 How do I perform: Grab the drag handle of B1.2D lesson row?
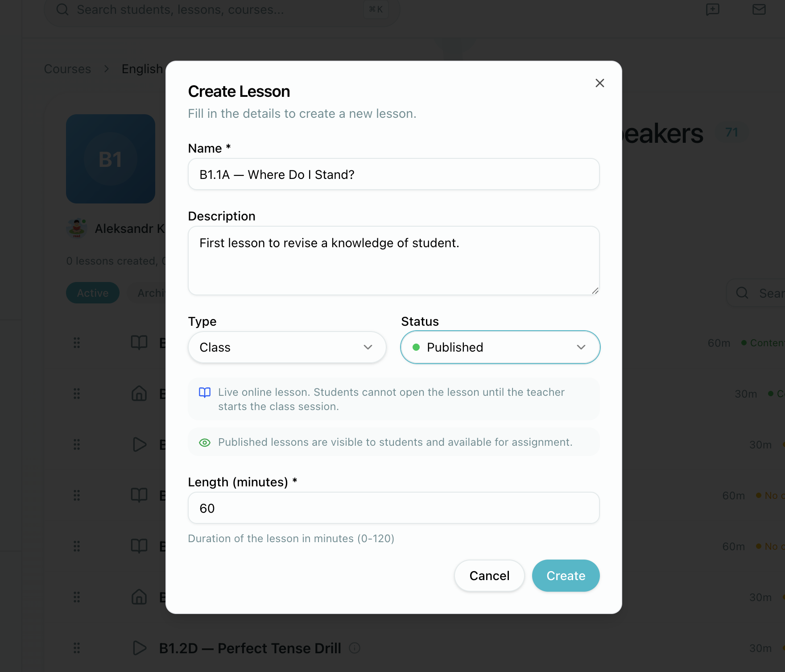[77, 648]
